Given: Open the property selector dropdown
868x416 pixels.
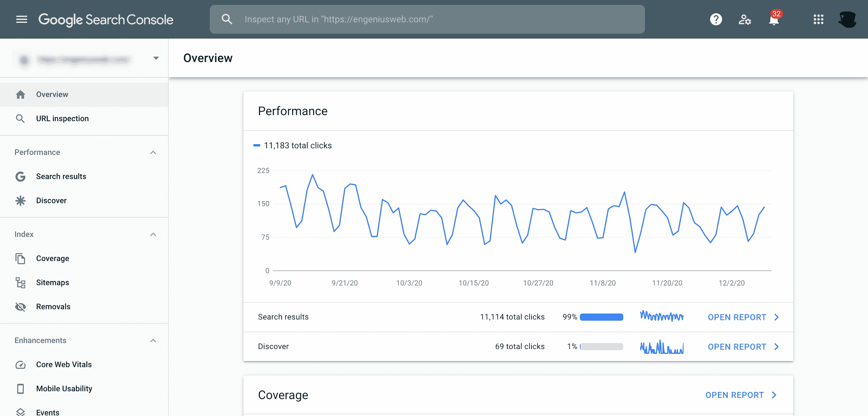Looking at the screenshot, I should pos(156,58).
